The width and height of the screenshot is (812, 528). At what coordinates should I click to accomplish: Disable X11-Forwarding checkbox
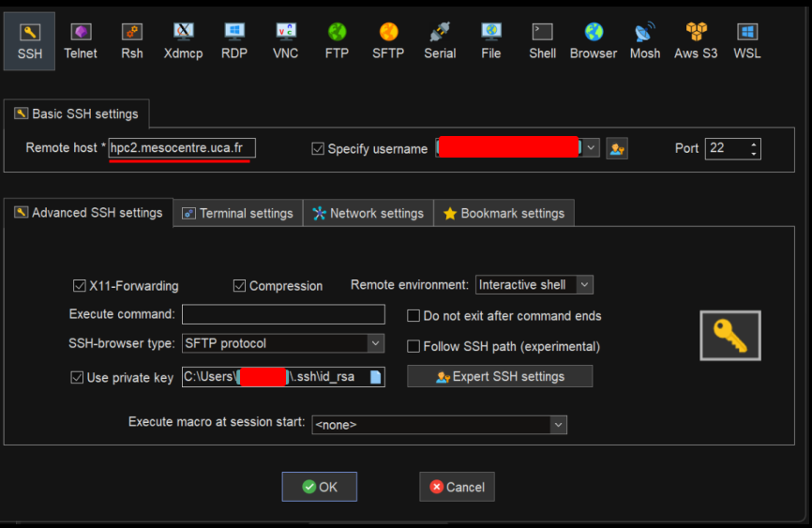click(x=80, y=285)
